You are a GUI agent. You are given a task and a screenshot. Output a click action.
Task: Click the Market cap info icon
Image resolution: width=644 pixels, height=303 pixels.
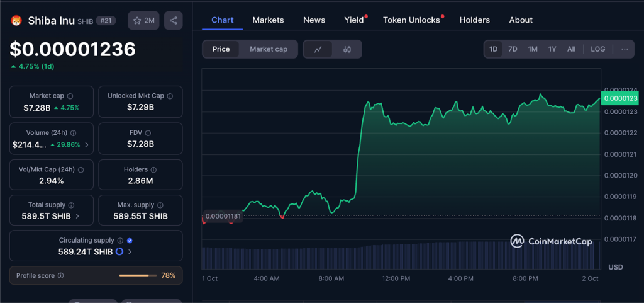click(x=70, y=96)
